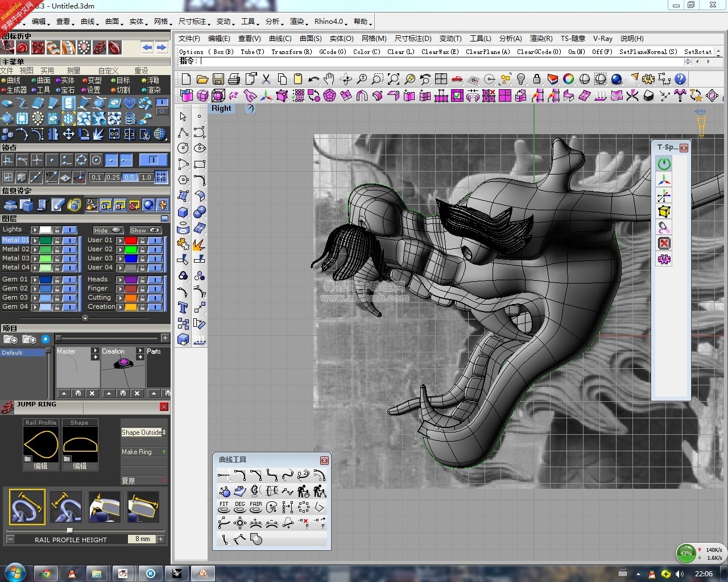The image size is (728, 582).
Task: Open the 文件(F) menu
Action: (x=189, y=39)
